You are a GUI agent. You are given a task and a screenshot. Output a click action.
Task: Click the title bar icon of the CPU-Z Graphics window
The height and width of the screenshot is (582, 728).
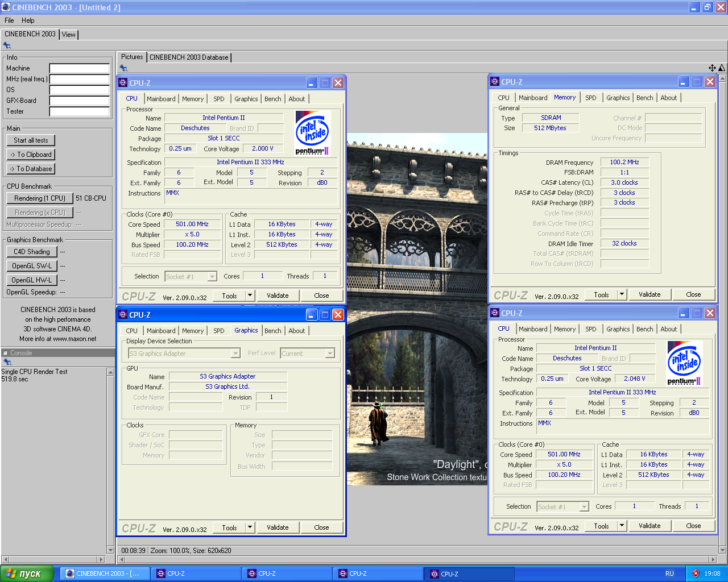coord(123,314)
